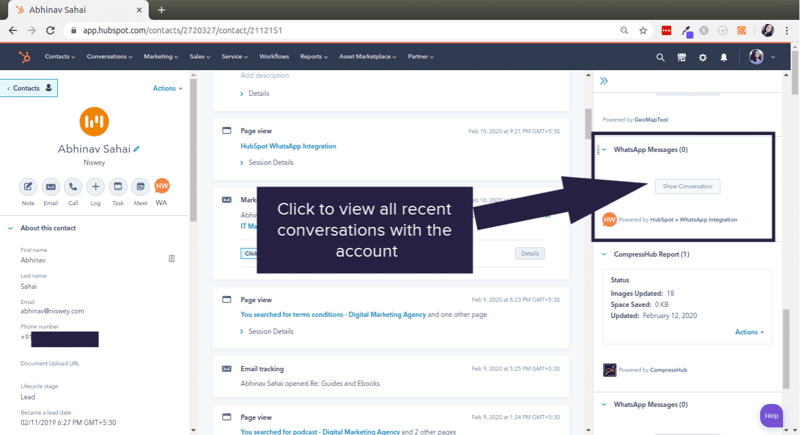Click the right sidebar scrollbar

tap(786, 349)
